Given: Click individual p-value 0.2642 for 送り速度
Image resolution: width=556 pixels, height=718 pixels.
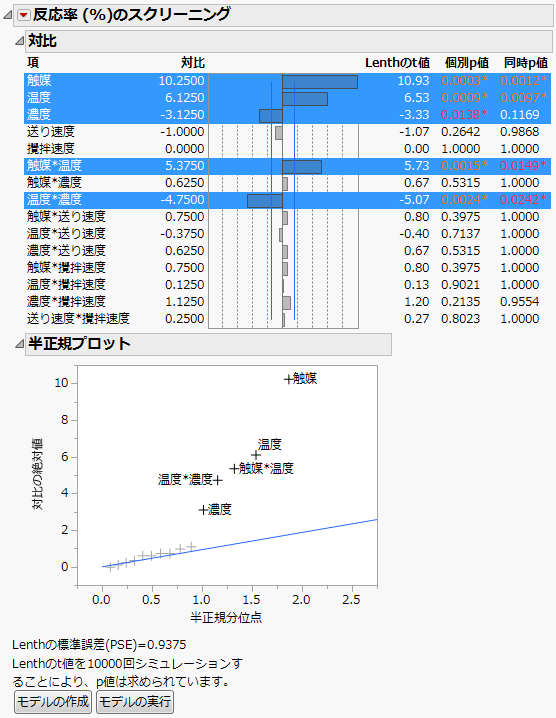Looking at the screenshot, I should coord(460,132).
